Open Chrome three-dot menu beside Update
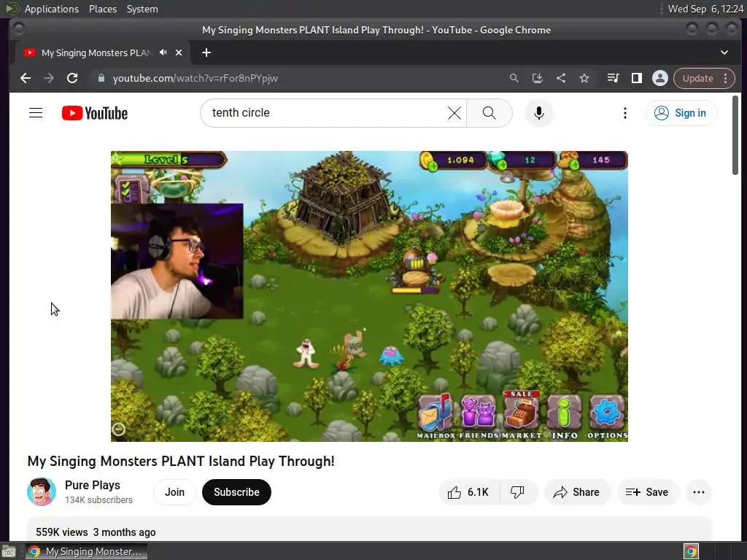 pos(726,78)
